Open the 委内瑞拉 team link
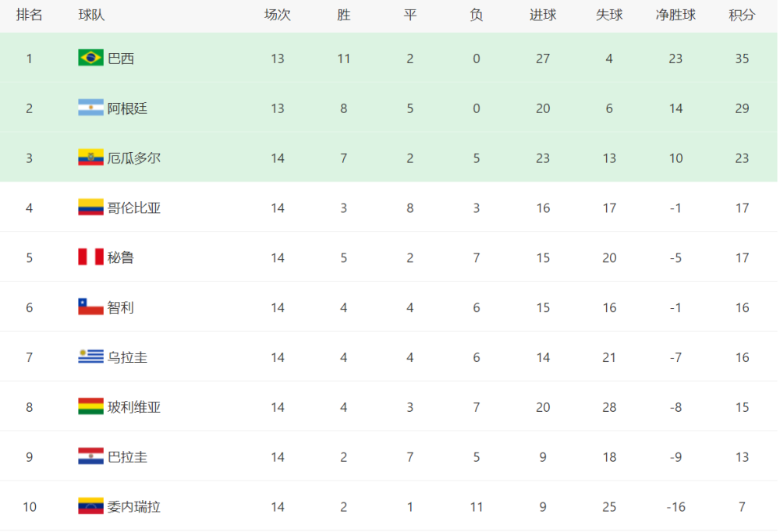The image size is (780, 532). tap(134, 506)
